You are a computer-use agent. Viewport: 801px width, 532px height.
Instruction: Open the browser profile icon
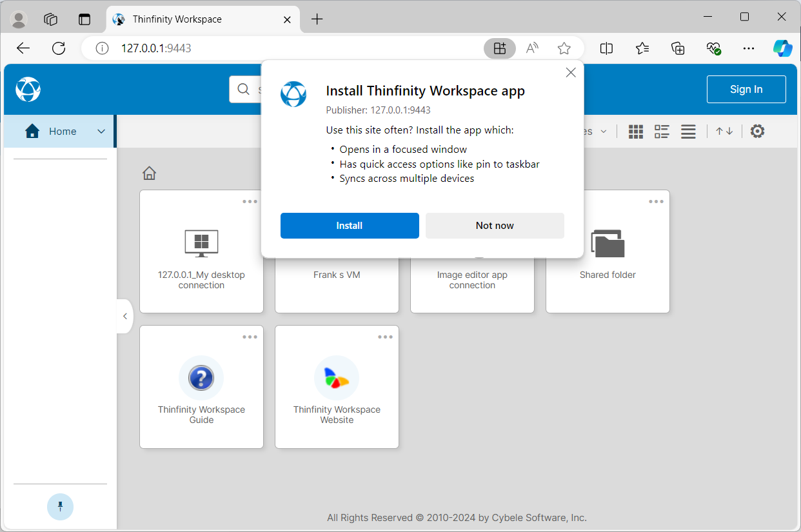tap(19, 19)
